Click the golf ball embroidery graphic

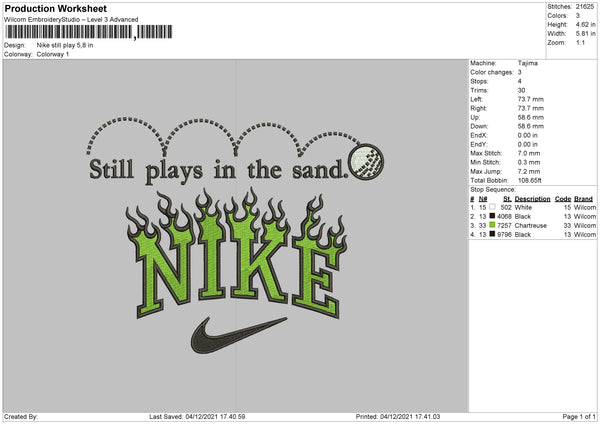click(x=366, y=162)
